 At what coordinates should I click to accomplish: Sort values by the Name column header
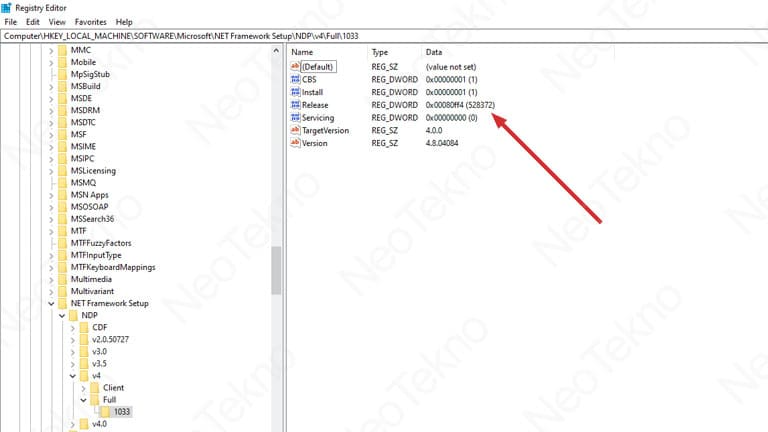(x=302, y=51)
